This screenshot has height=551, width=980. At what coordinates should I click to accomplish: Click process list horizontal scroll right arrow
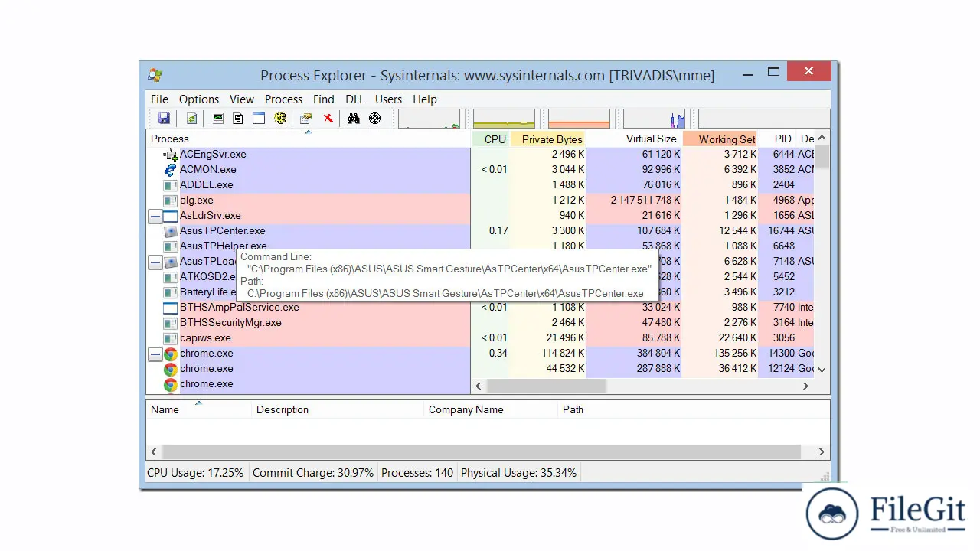(x=805, y=386)
